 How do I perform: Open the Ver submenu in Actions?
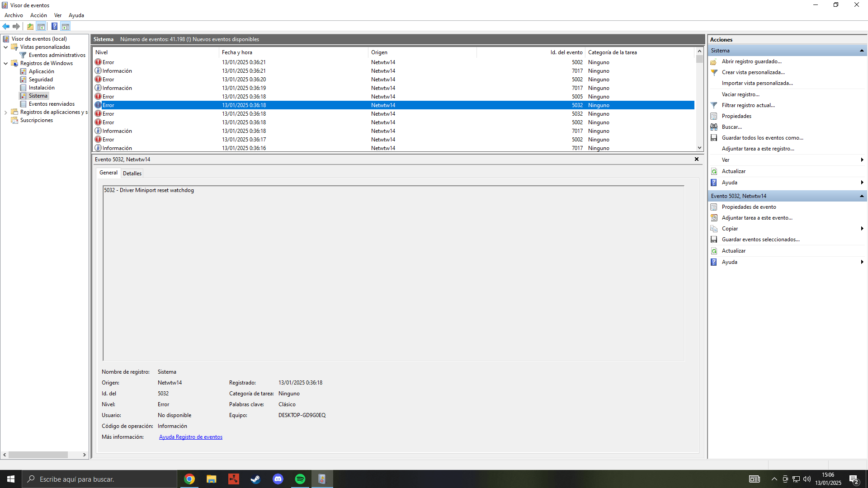[x=787, y=160]
